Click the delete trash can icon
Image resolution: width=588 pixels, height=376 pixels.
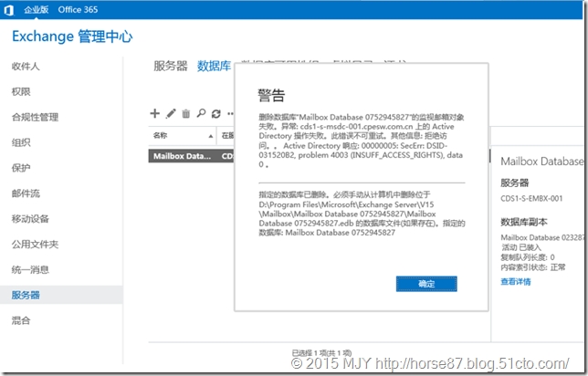[186, 113]
